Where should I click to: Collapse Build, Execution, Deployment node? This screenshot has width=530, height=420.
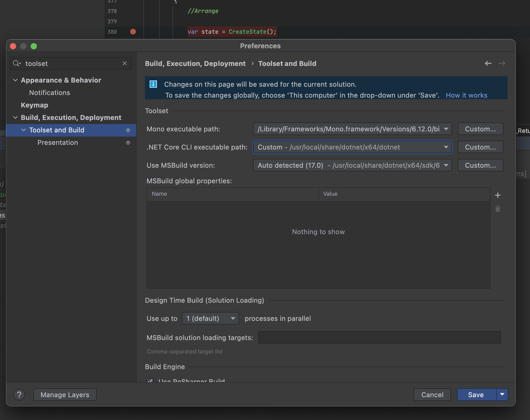coord(15,117)
